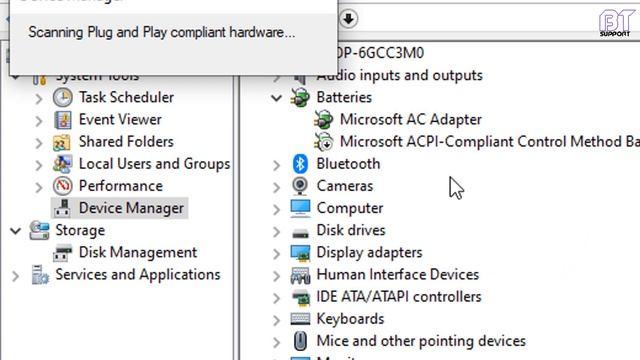The image size is (640, 360).
Task: Click the Event Viewer icon
Action: (63, 120)
